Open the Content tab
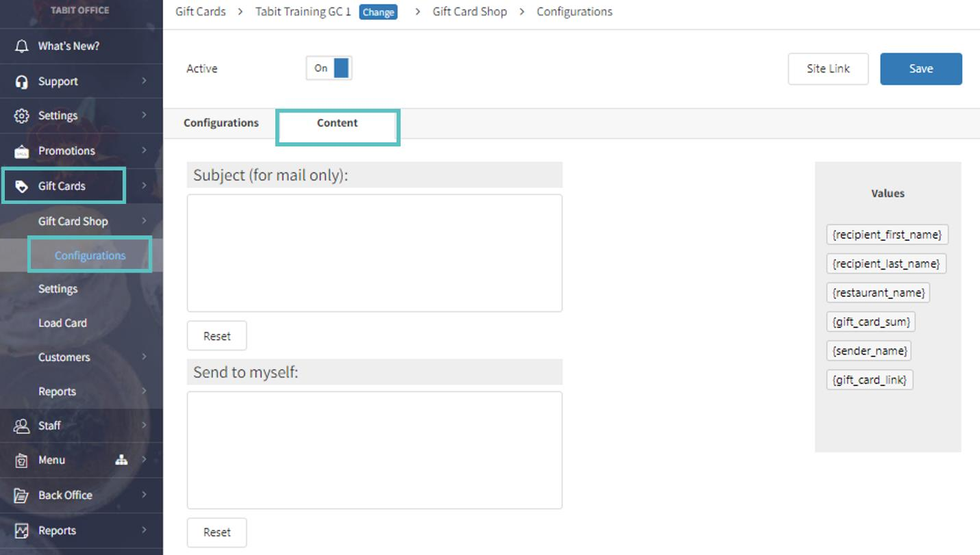Image resolution: width=980 pixels, height=555 pixels. (x=337, y=123)
